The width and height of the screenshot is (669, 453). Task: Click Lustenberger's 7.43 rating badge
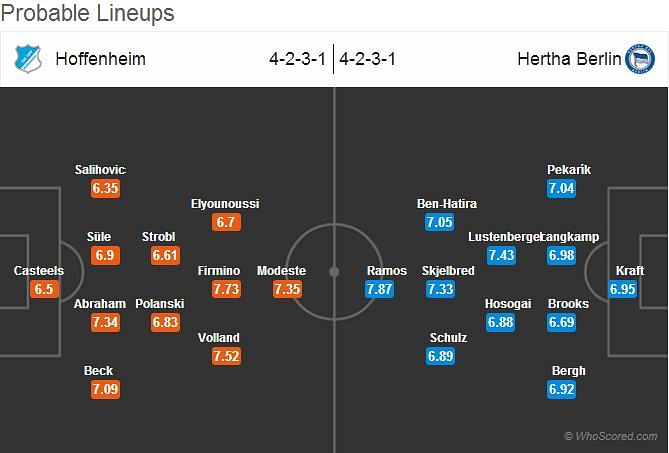point(501,255)
